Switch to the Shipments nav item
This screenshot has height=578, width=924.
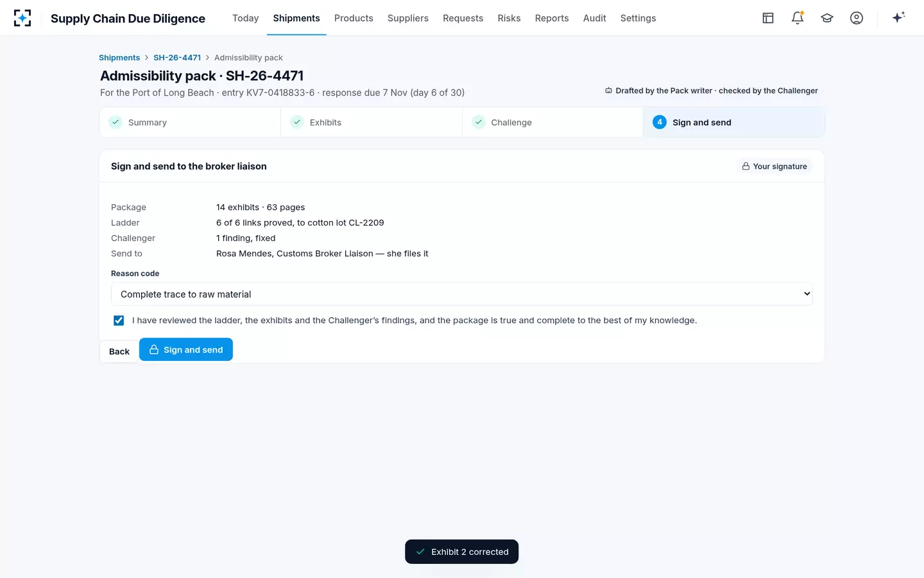[296, 18]
